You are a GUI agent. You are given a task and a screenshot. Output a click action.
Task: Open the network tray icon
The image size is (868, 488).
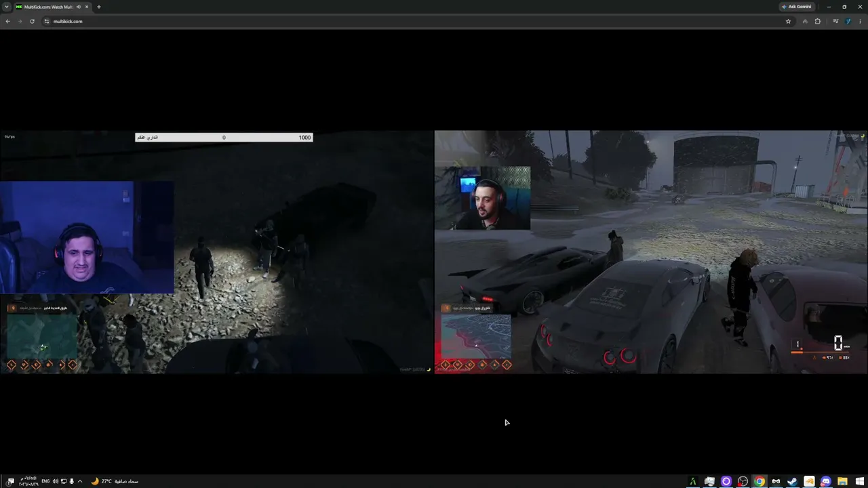point(64,481)
